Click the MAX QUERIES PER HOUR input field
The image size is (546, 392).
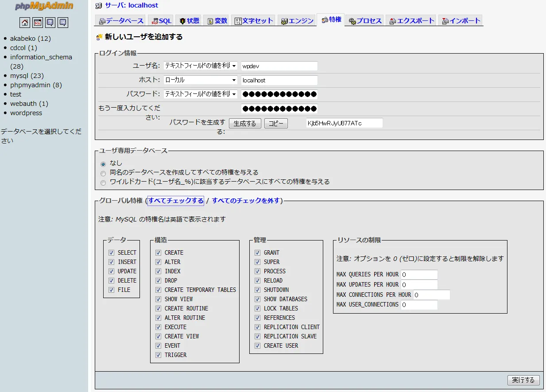pos(418,274)
